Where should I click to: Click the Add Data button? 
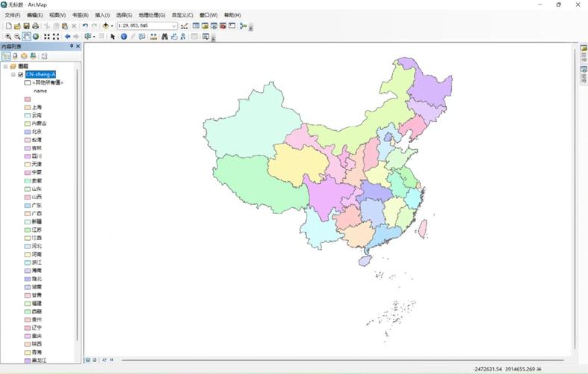pyautogui.click(x=106, y=26)
